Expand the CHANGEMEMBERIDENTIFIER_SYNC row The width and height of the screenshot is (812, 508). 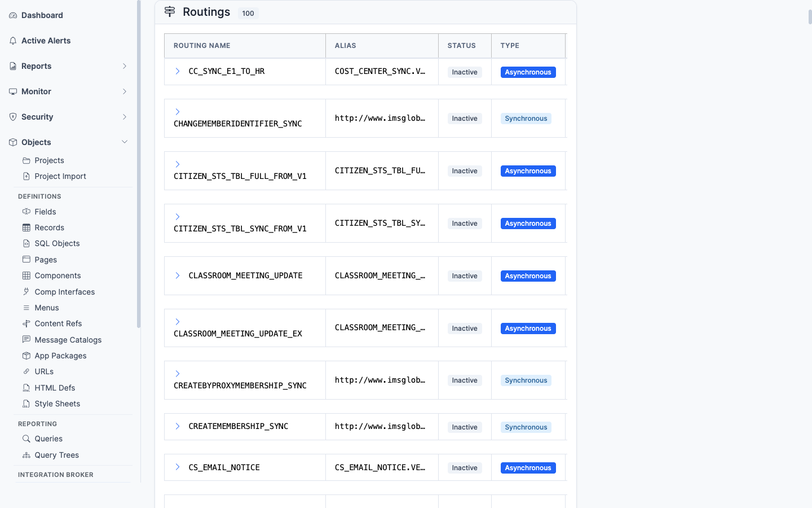tap(178, 112)
